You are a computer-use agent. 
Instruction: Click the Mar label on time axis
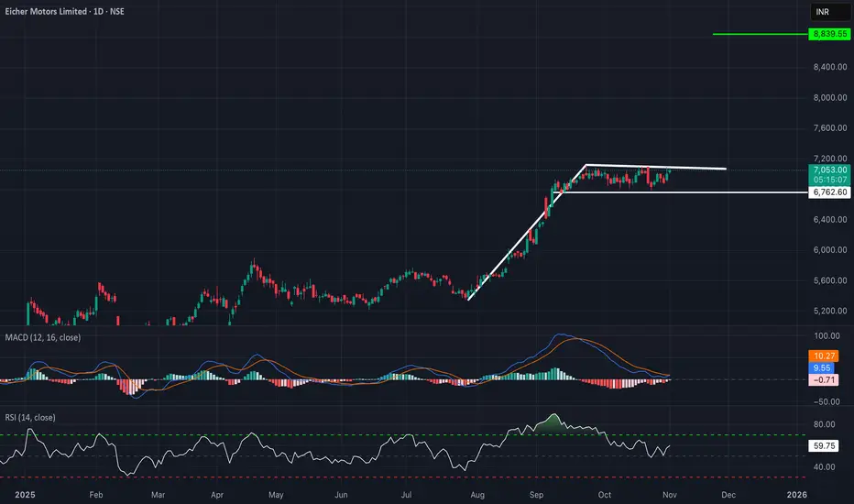point(158,495)
